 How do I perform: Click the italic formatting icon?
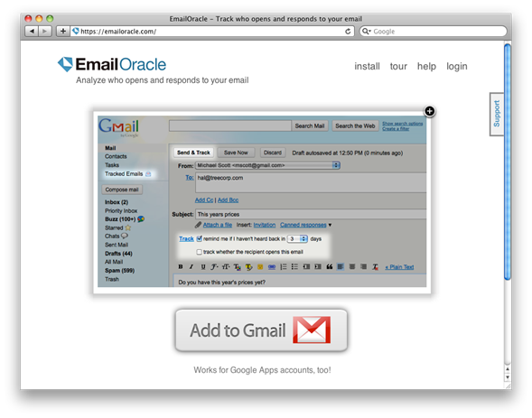click(x=191, y=267)
